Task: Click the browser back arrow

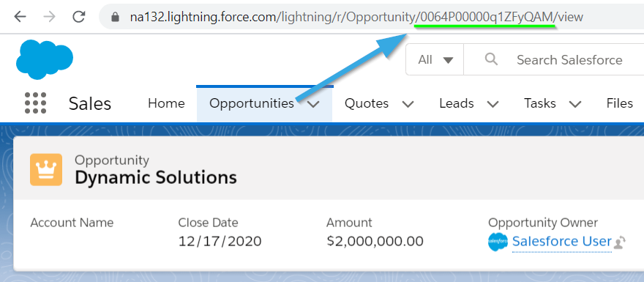Action: pos(20,16)
